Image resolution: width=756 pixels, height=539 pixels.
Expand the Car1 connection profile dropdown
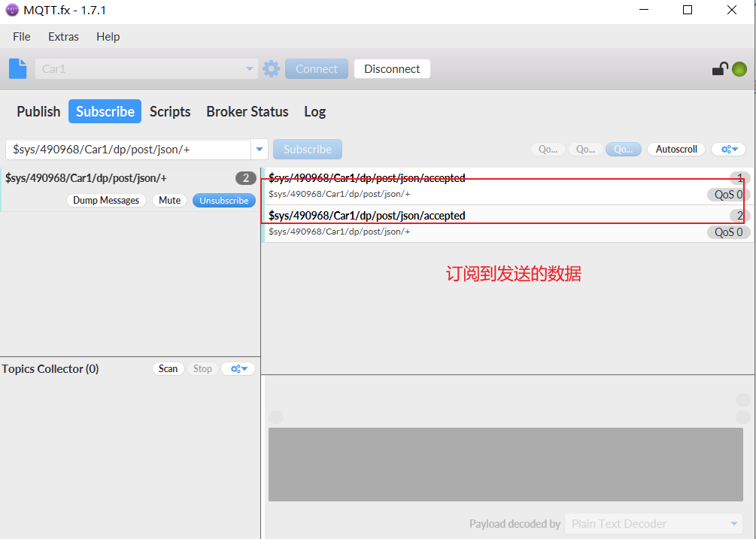point(249,69)
